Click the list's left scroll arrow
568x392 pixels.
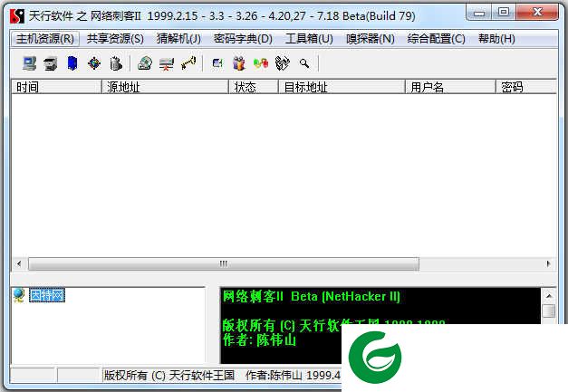coord(19,263)
